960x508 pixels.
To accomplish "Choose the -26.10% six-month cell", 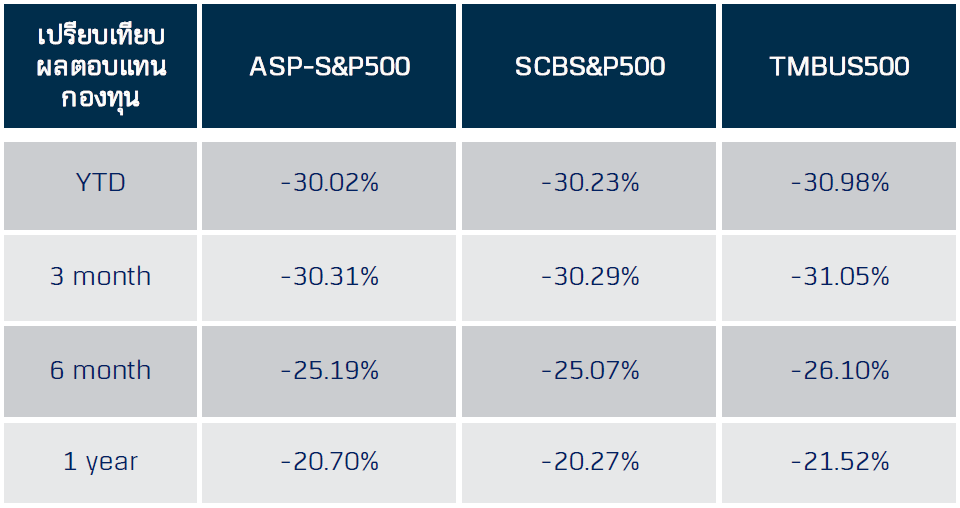I will tap(839, 370).
